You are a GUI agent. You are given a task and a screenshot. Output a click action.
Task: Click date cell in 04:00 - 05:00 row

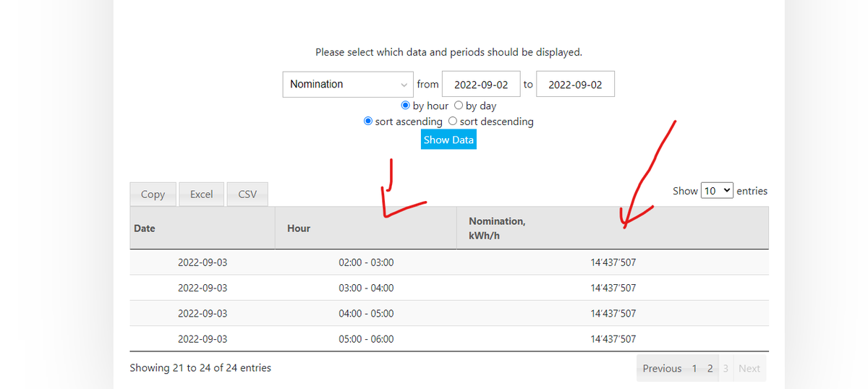click(203, 313)
